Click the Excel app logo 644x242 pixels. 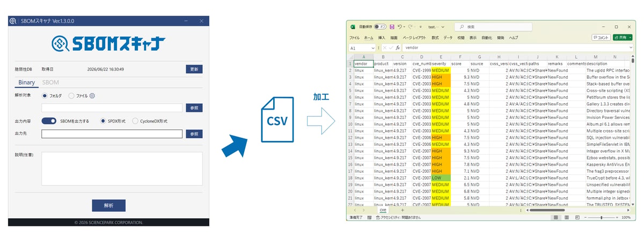coord(353,26)
